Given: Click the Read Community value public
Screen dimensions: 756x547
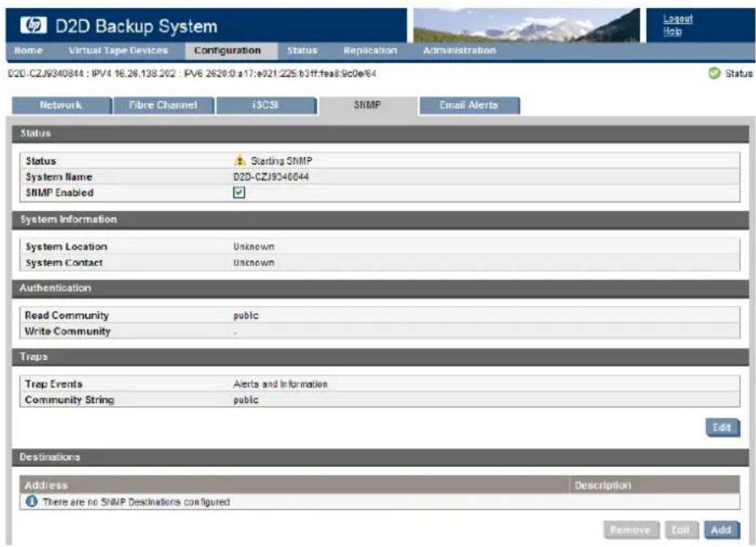Looking at the screenshot, I should (x=246, y=316).
